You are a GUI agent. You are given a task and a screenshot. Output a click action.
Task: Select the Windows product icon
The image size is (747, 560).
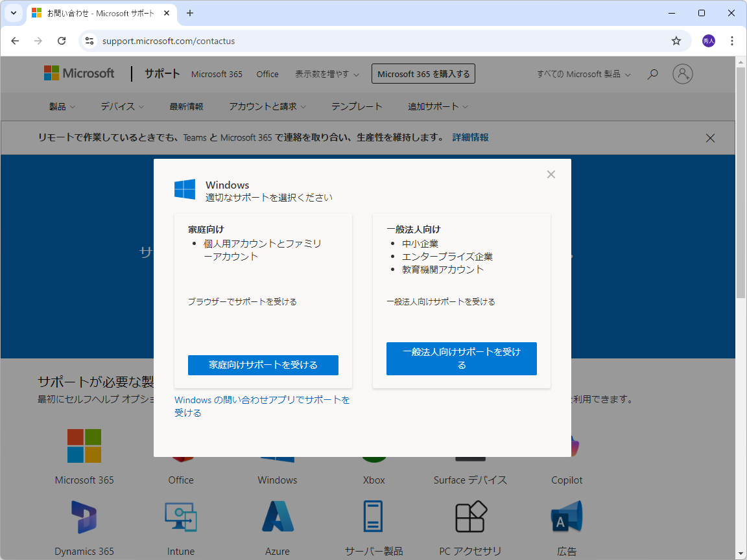click(277, 445)
